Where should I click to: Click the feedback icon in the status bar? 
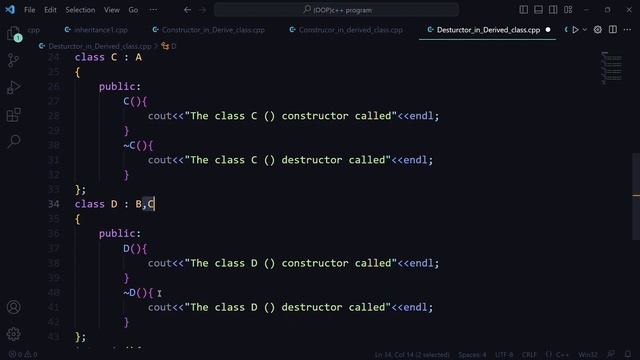(x=611, y=354)
